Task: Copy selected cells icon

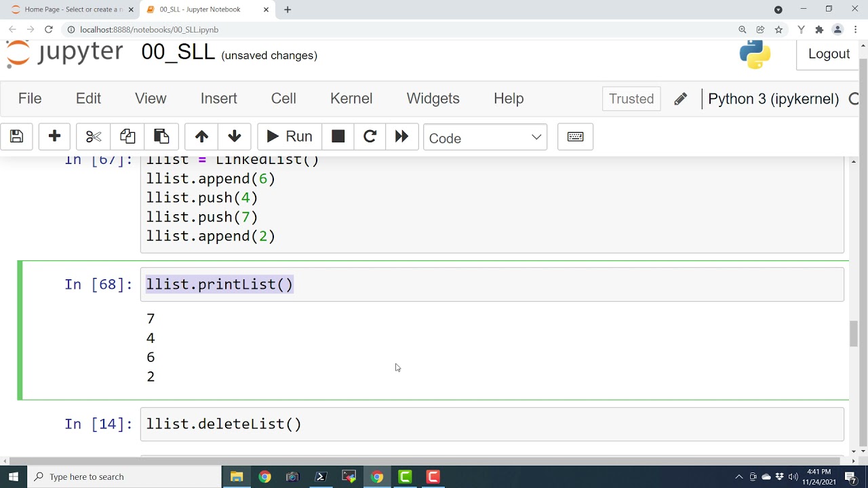Action: 127,137
